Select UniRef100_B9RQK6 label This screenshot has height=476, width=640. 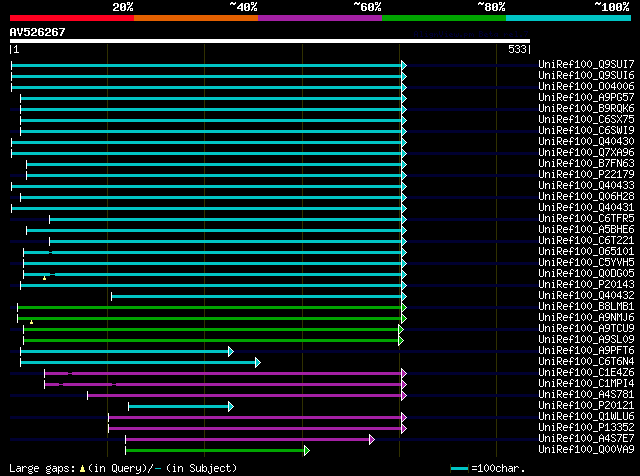tap(586, 108)
